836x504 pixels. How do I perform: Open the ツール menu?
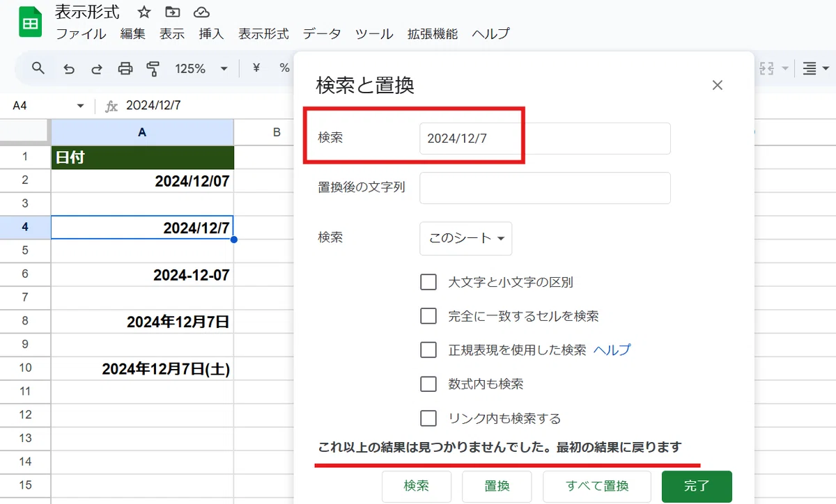click(374, 33)
